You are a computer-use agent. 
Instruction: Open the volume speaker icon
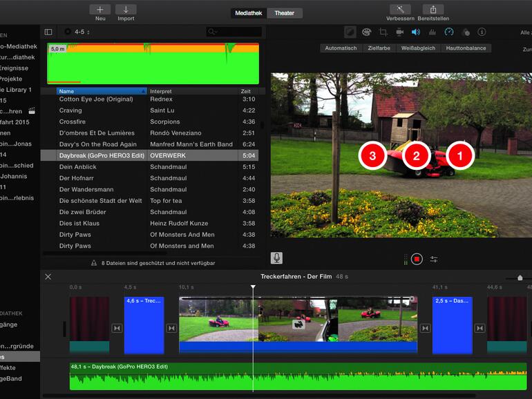[416, 32]
